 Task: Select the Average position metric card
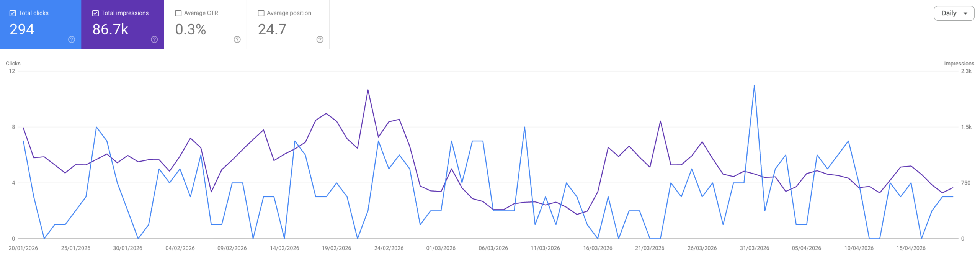click(288, 25)
